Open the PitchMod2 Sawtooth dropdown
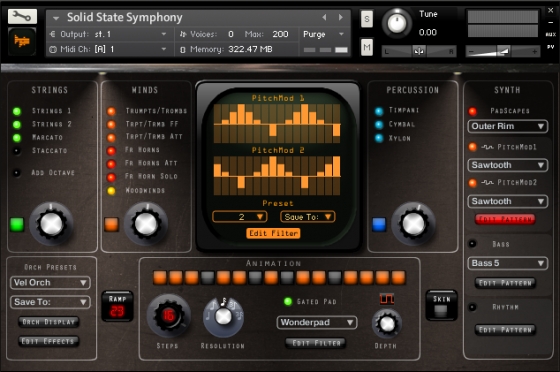This screenshot has width=560, height=372. pos(508,201)
